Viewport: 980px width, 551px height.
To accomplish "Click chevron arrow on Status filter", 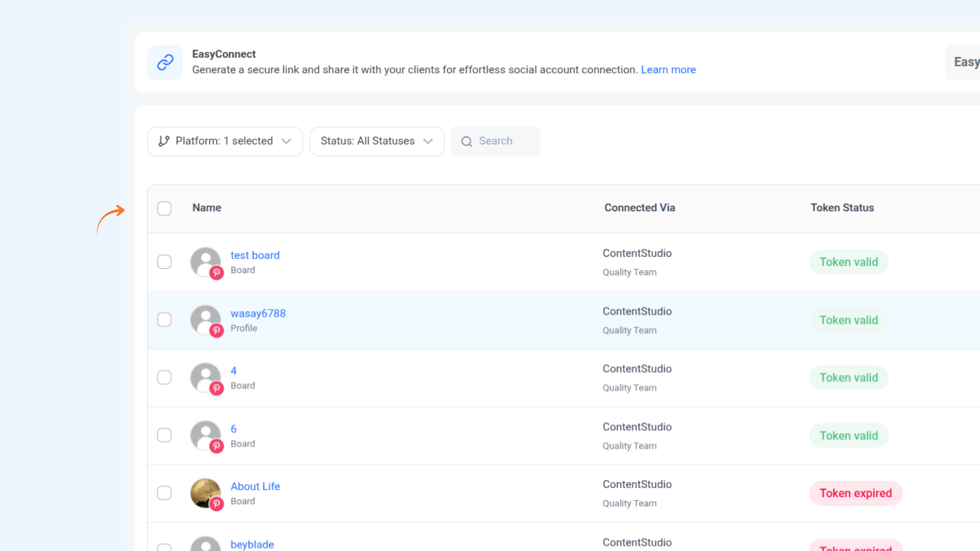I will 428,141.
